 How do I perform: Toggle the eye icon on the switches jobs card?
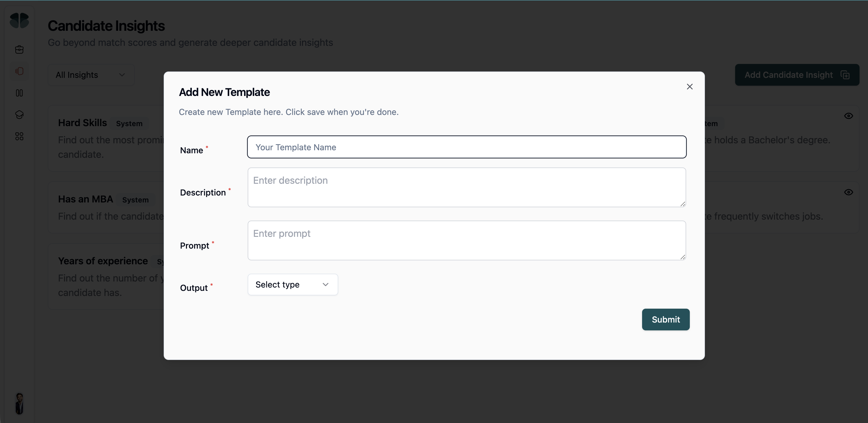tap(848, 192)
